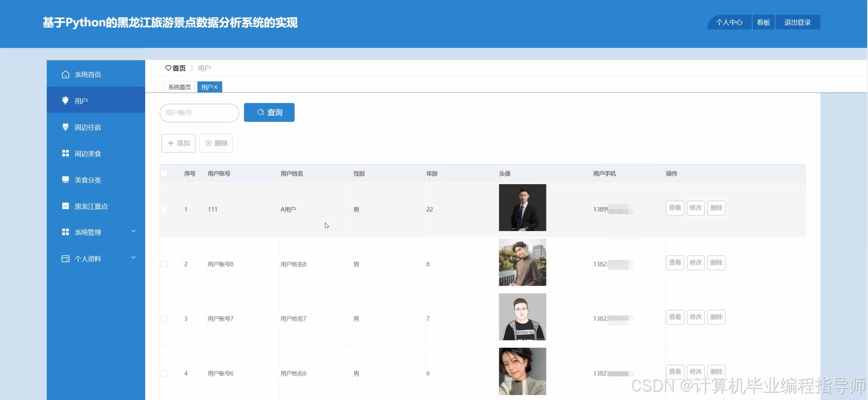Click 删除 for 用户账号6
This screenshot has height=400, width=868.
coord(717,372)
